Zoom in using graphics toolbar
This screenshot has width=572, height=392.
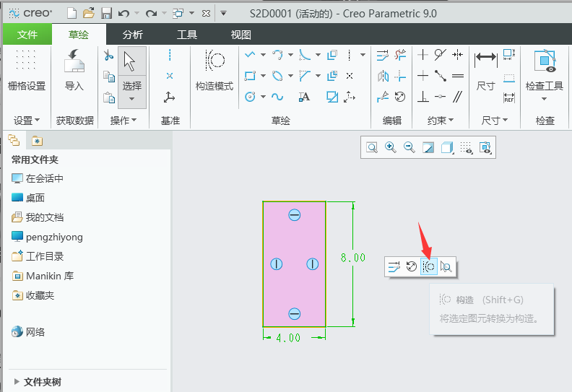pos(391,147)
